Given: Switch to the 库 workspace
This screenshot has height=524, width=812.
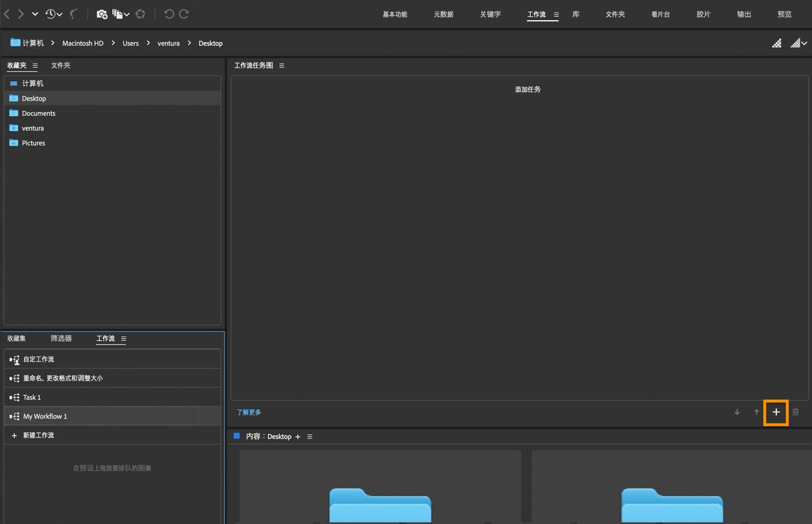Looking at the screenshot, I should tap(576, 15).
